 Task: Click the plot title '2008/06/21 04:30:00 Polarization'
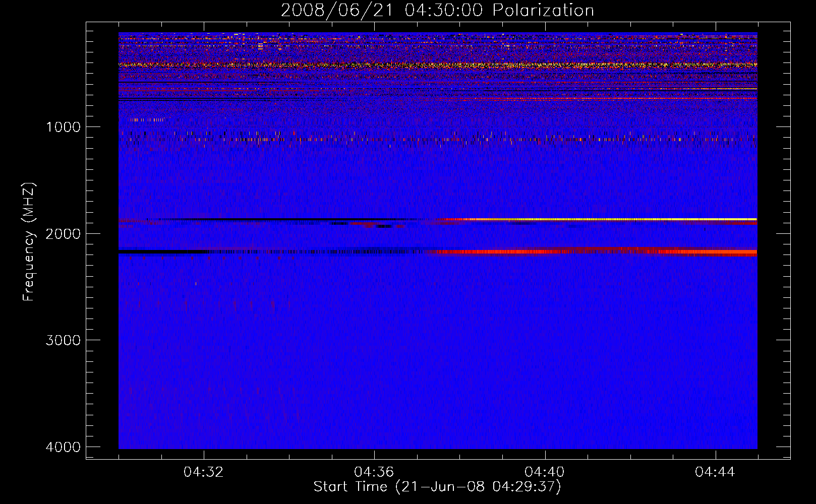point(437,10)
